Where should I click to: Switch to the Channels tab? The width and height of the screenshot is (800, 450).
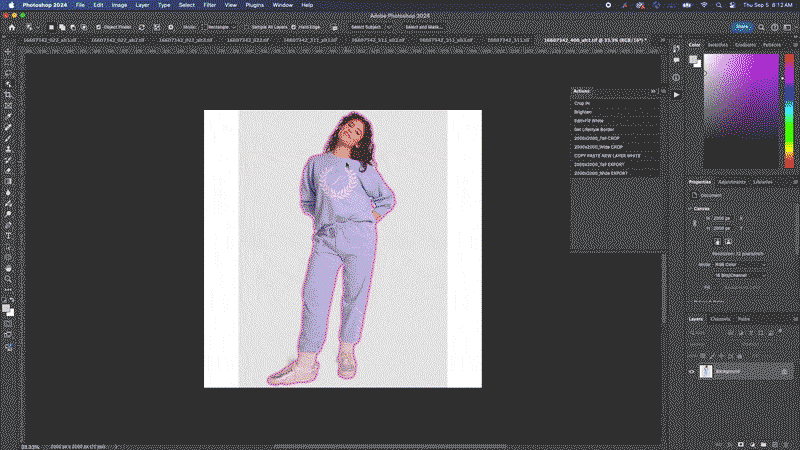click(720, 319)
